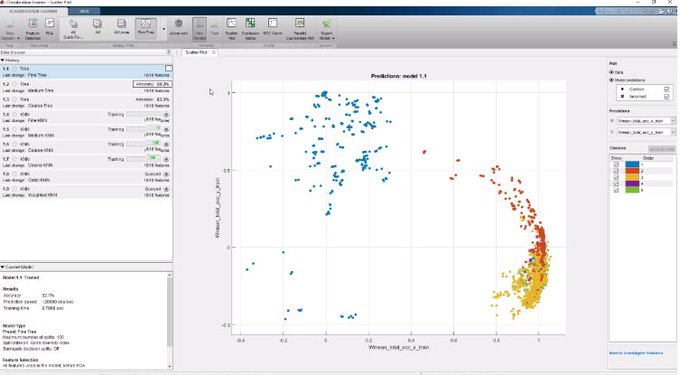Open the Data Browser panel actions button
Viewport: 680px width, 375px height.
click(x=169, y=52)
